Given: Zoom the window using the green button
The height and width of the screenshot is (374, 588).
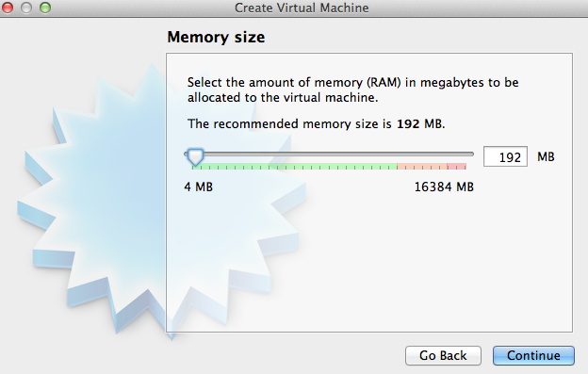Looking at the screenshot, I should (x=45, y=8).
